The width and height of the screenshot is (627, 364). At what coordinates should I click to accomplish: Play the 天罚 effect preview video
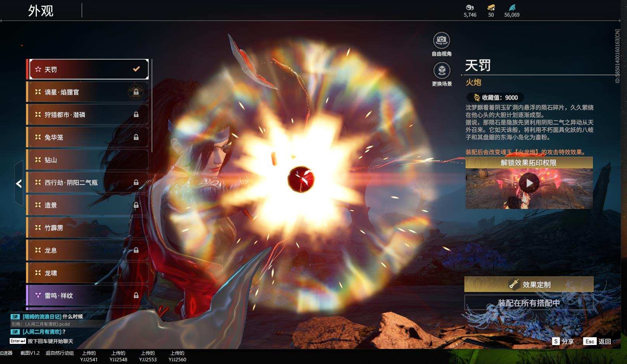point(529,183)
